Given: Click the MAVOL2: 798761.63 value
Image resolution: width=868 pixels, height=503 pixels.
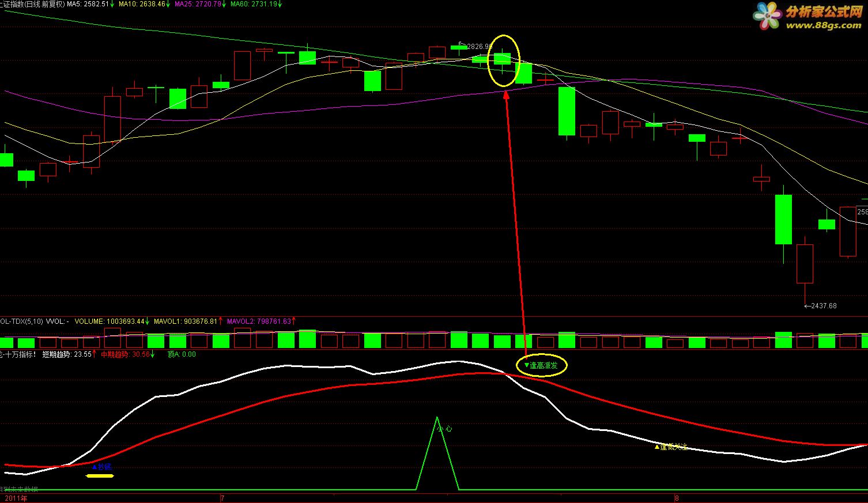Looking at the screenshot, I should click(262, 322).
